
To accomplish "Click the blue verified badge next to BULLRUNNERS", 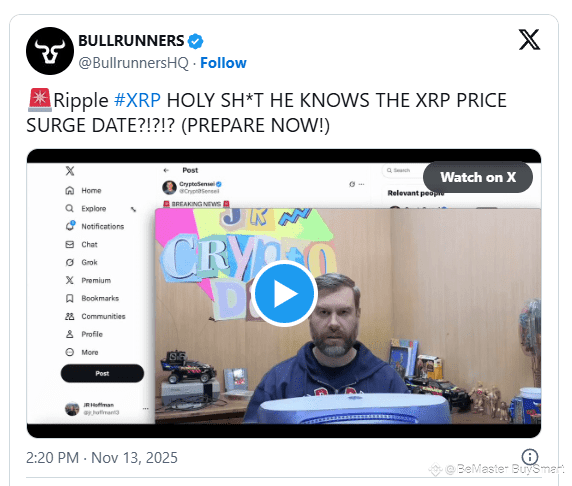I will click(x=196, y=41).
